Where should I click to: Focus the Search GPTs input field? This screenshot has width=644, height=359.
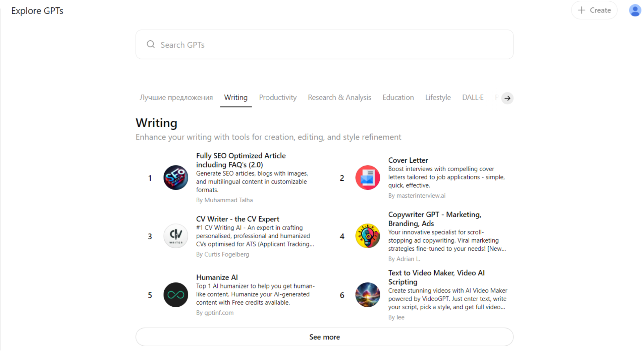[x=324, y=44]
